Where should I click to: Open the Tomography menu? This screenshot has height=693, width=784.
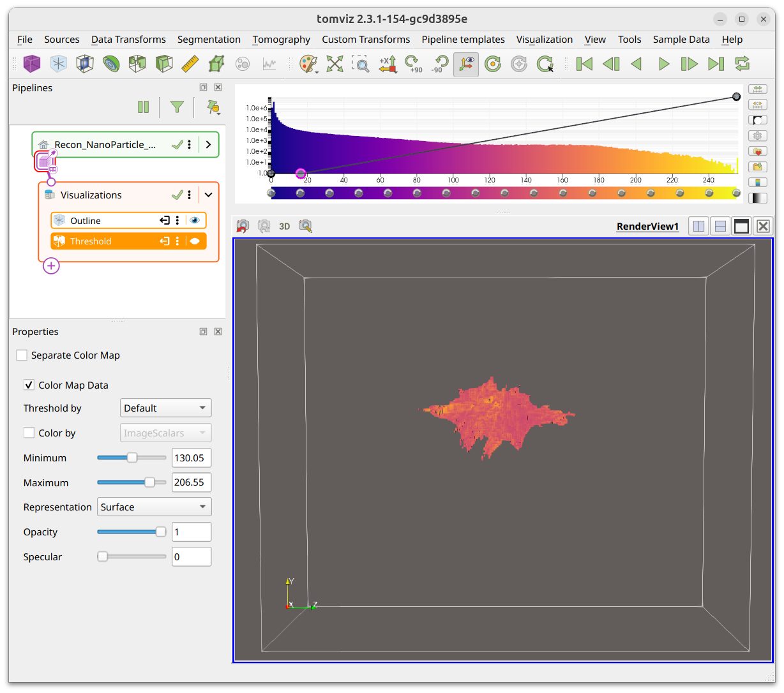click(281, 40)
